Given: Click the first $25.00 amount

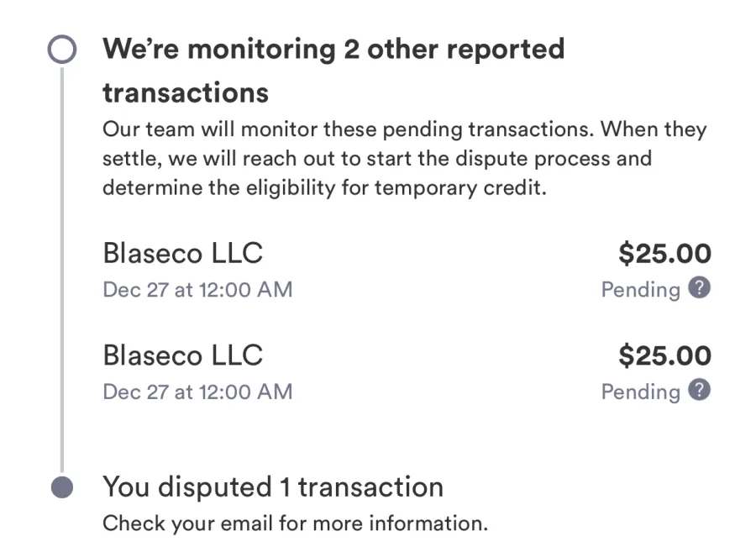Looking at the screenshot, I should pos(665,253).
